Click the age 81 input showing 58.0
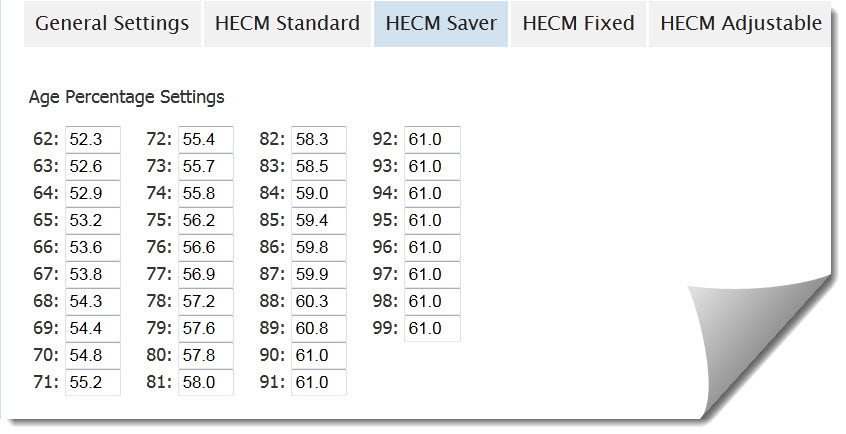This screenshot has width=846, height=434. (x=206, y=383)
